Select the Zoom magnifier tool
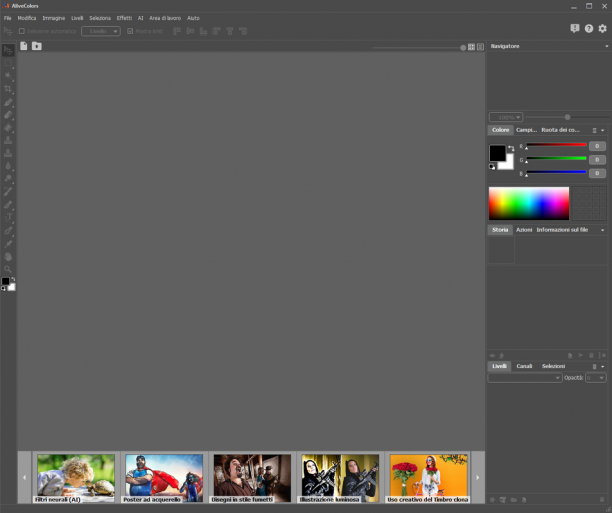 coord(8,269)
